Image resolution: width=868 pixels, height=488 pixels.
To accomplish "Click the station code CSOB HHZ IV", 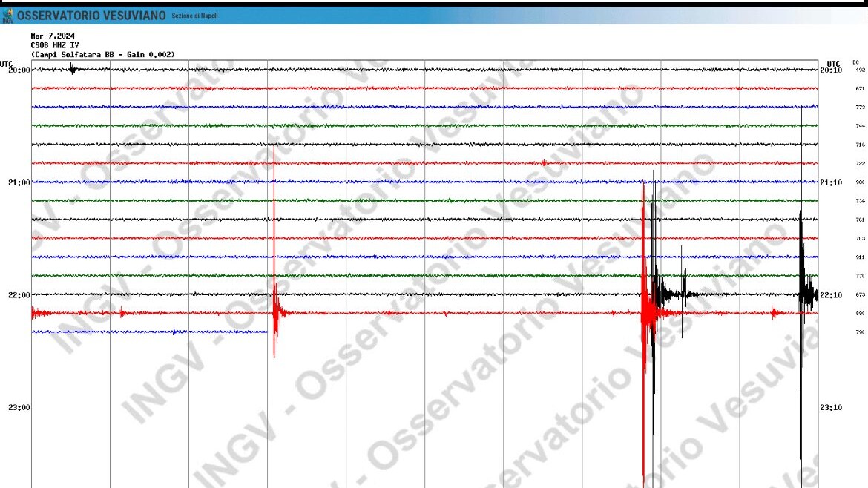I will tap(55, 44).
